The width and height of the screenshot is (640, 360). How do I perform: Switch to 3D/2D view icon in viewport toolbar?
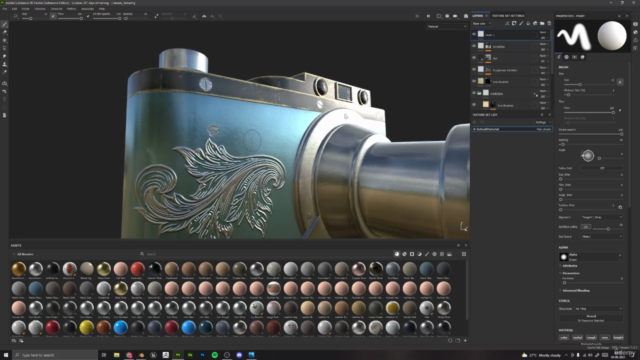click(x=439, y=16)
